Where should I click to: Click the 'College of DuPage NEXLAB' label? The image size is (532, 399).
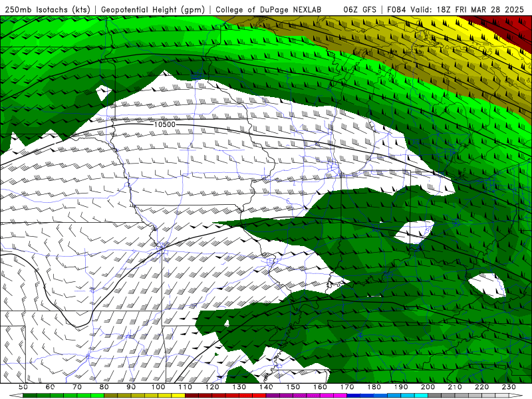(x=269, y=9)
